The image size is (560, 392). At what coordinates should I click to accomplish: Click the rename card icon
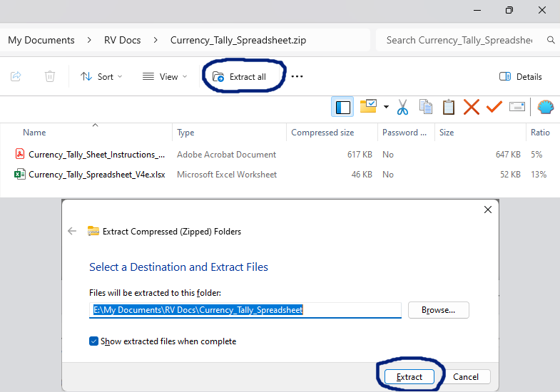click(517, 107)
